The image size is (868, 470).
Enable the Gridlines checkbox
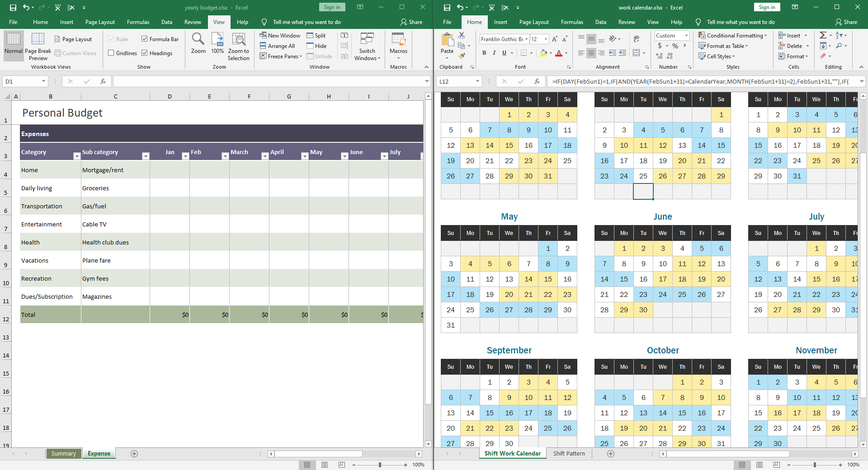111,53
